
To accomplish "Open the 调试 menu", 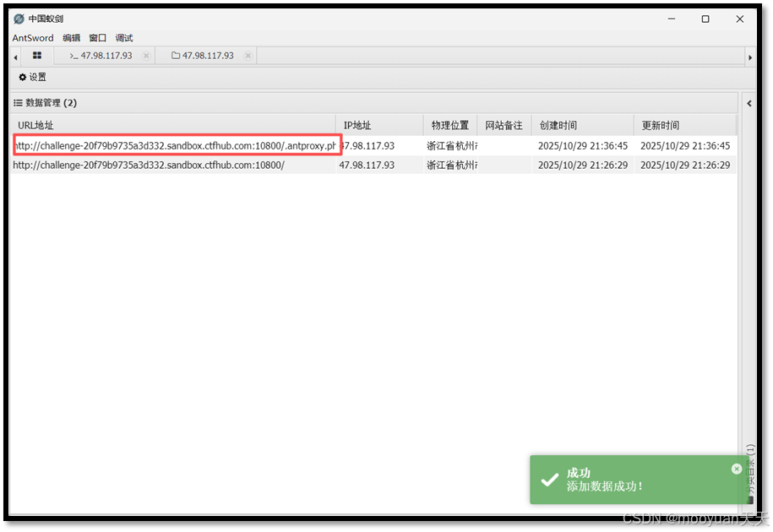I will pos(124,38).
